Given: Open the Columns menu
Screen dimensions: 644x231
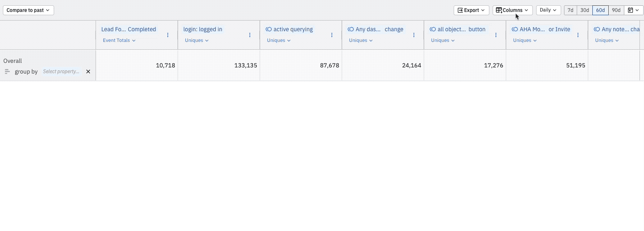Looking at the screenshot, I should (512, 10).
